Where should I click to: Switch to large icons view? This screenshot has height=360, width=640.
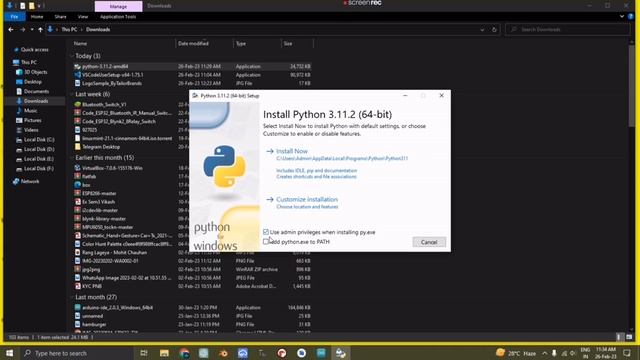pos(629,337)
